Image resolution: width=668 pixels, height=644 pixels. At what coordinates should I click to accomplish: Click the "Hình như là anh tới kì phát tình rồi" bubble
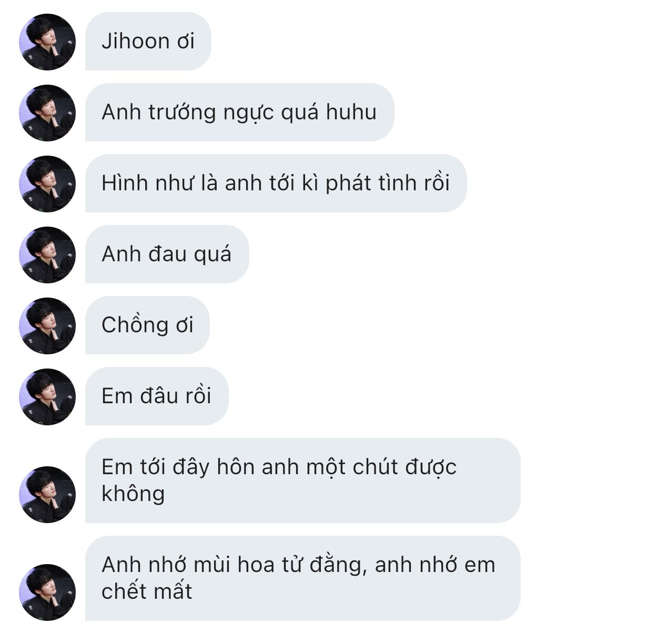pos(276,183)
